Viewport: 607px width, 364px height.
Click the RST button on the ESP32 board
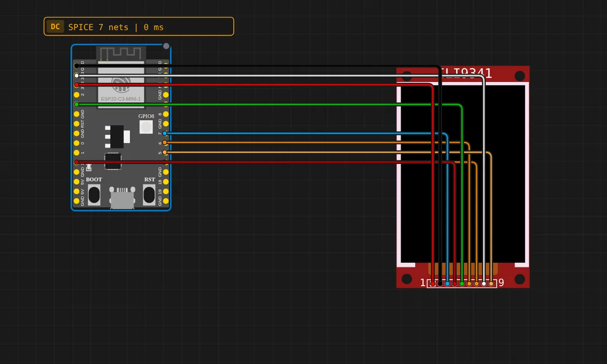coord(149,195)
